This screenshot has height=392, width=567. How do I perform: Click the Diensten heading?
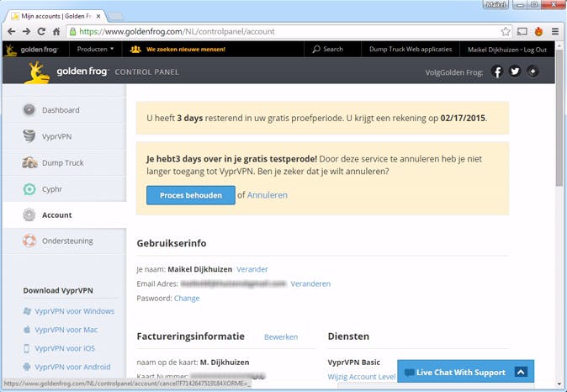point(348,336)
